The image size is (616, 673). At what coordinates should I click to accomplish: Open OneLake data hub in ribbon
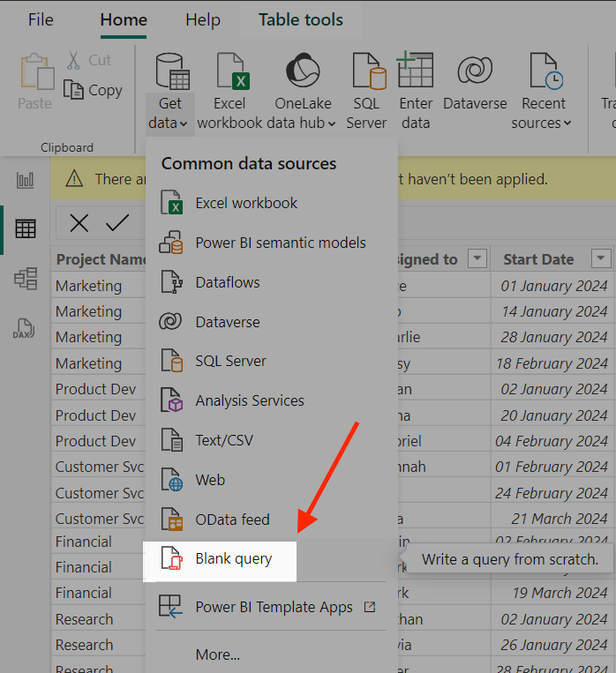click(x=303, y=92)
